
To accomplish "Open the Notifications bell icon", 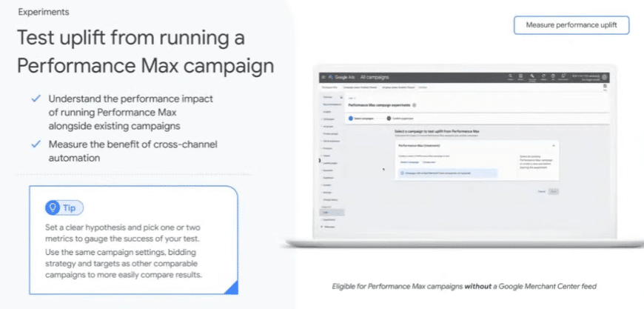I will (x=563, y=76).
